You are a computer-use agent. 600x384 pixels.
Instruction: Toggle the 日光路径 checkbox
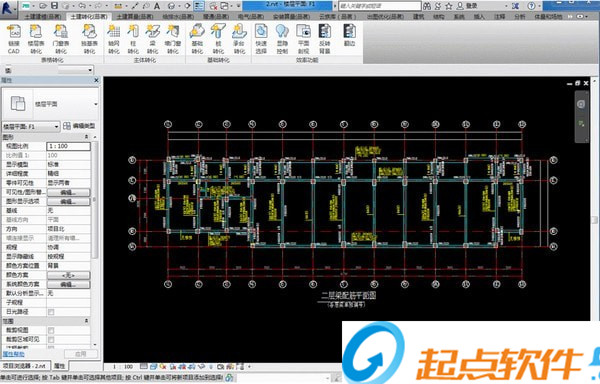pos(51,312)
